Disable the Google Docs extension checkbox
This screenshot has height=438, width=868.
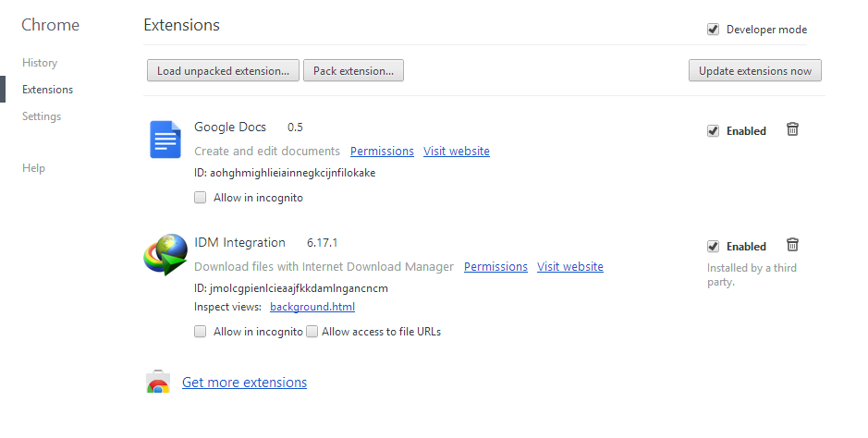point(713,131)
